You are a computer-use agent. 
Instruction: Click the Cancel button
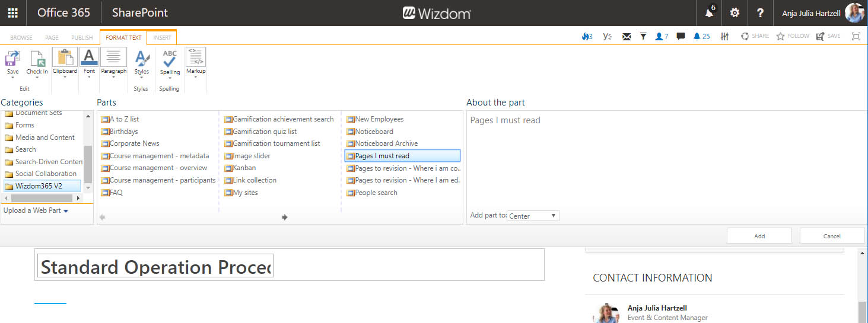(x=832, y=236)
